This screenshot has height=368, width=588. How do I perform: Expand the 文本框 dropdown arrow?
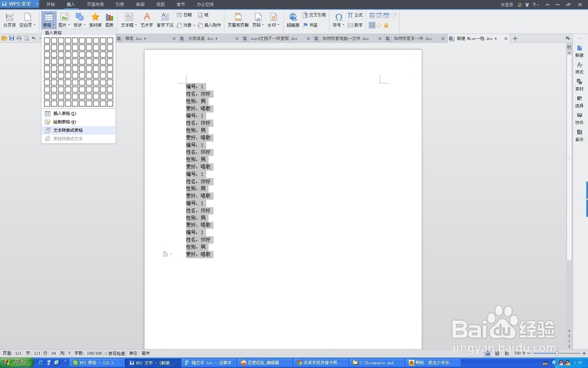point(136,25)
